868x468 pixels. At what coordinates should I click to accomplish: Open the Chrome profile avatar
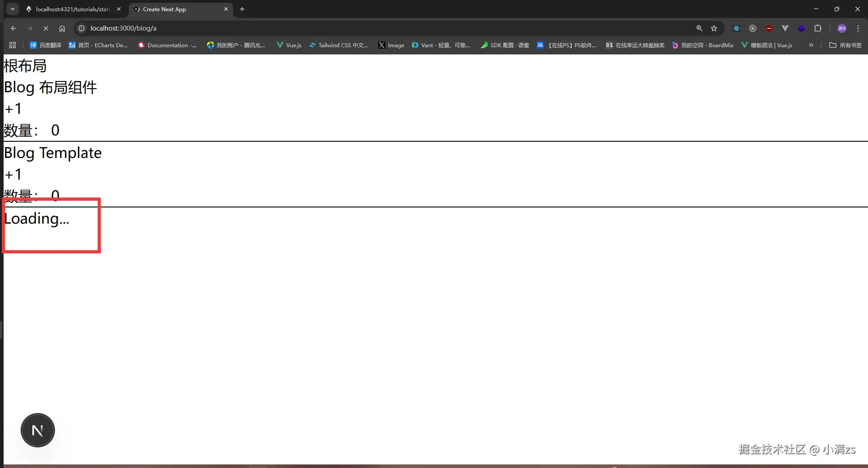[842, 28]
